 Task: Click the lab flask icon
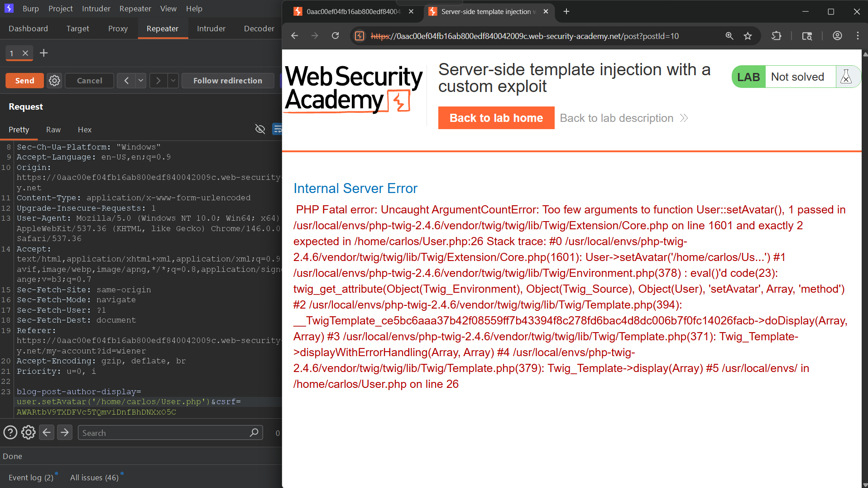pyautogui.click(x=846, y=77)
